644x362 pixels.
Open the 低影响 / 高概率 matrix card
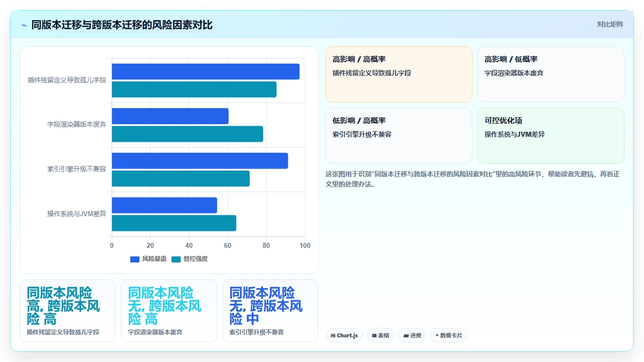[399, 136]
